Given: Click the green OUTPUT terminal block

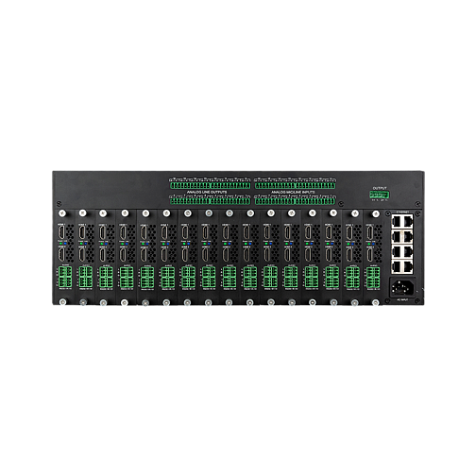Looking at the screenshot, I should 380,195.
